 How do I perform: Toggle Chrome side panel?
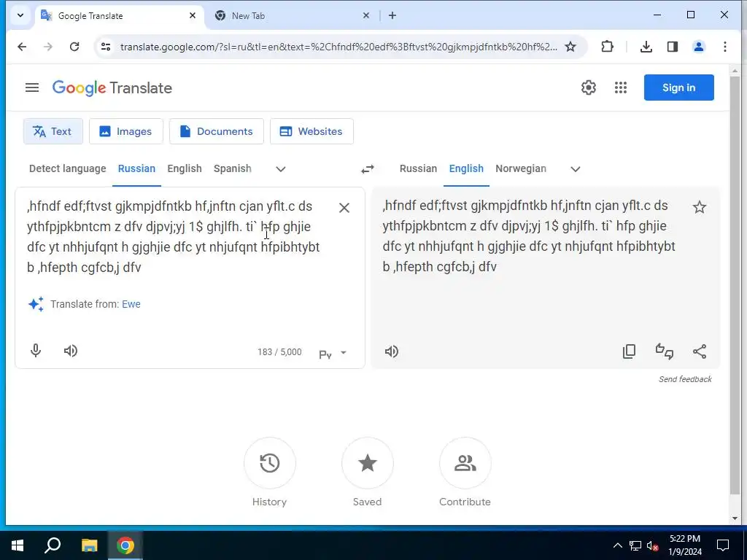click(672, 47)
